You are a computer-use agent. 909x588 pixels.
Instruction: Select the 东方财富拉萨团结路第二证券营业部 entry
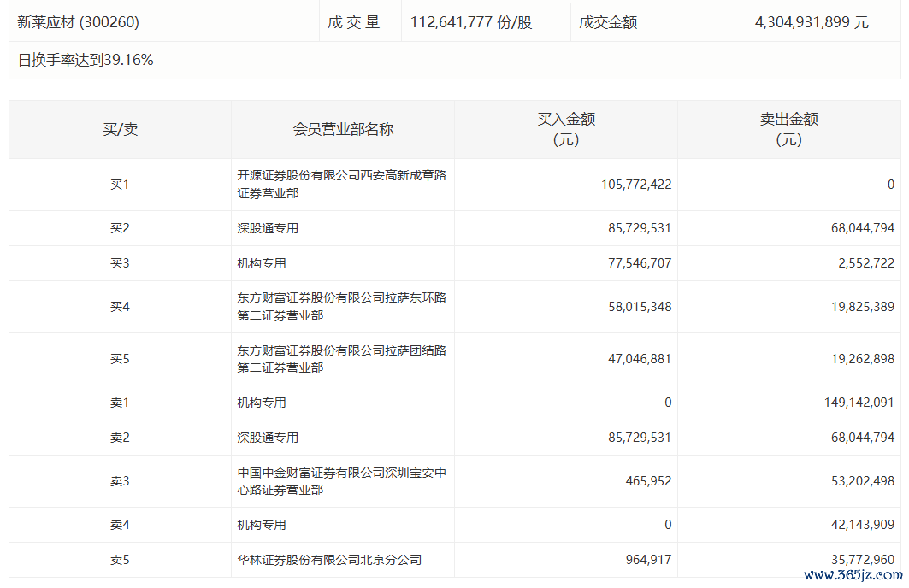click(x=341, y=359)
